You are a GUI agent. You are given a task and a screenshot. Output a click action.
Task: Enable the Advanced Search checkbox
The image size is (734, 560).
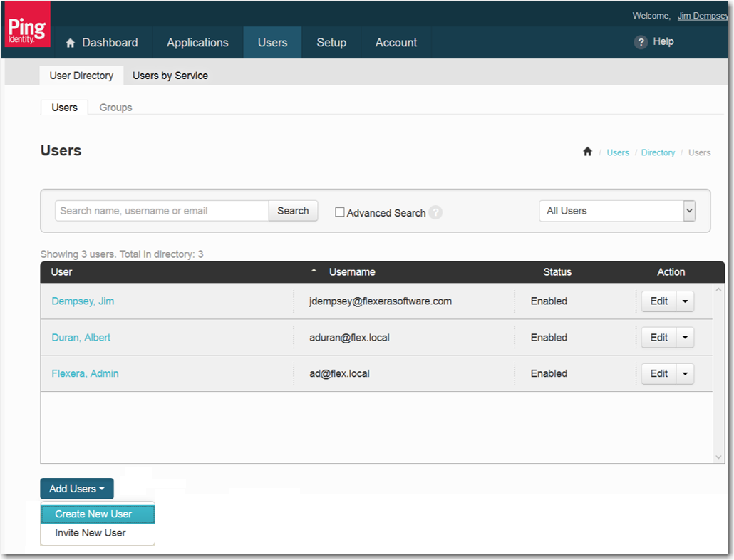(x=340, y=212)
